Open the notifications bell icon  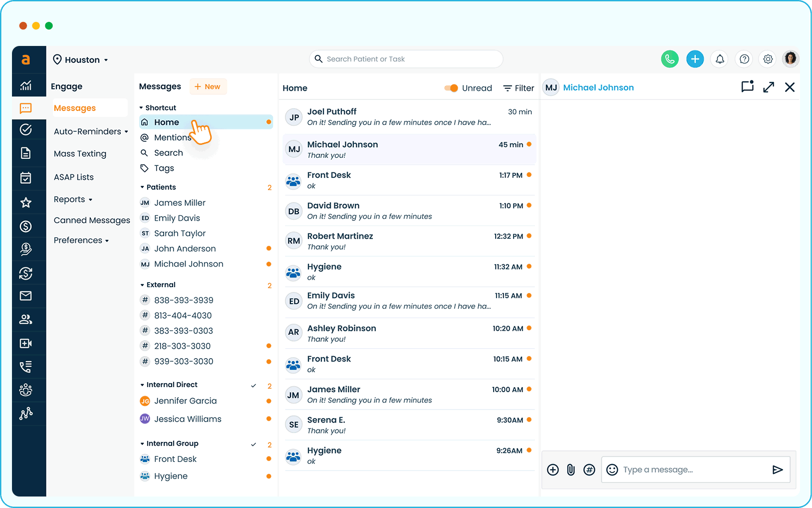720,59
